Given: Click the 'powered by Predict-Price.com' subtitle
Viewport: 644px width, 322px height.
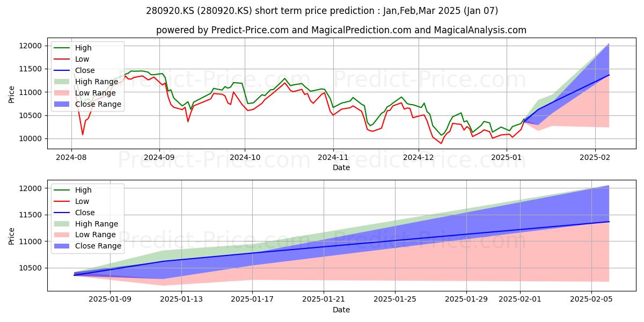Looking at the screenshot, I should click(x=341, y=30).
